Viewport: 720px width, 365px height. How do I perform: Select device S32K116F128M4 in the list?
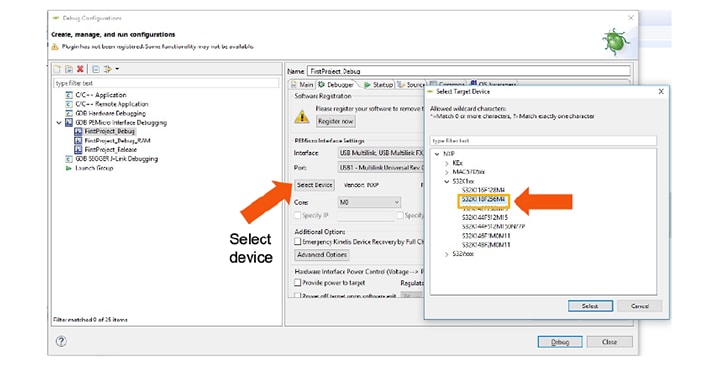click(483, 190)
